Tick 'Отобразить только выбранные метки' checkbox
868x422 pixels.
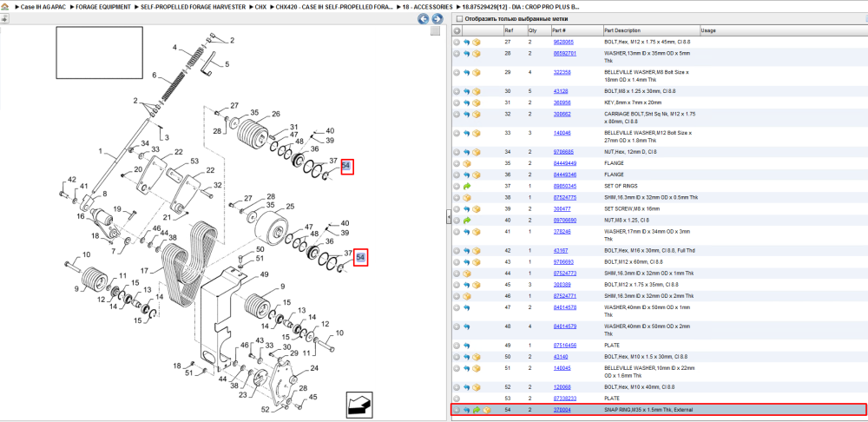point(458,19)
